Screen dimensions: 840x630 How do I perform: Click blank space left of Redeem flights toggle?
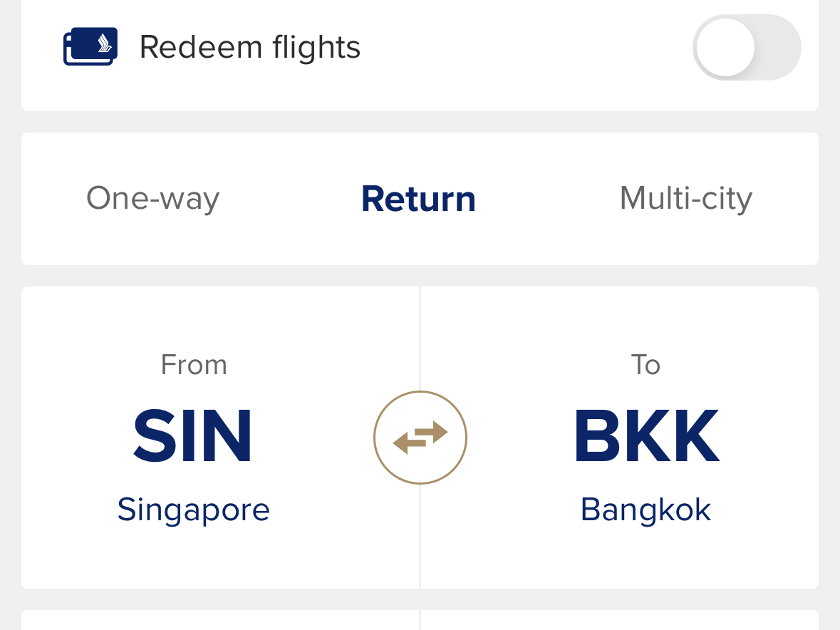click(527, 48)
